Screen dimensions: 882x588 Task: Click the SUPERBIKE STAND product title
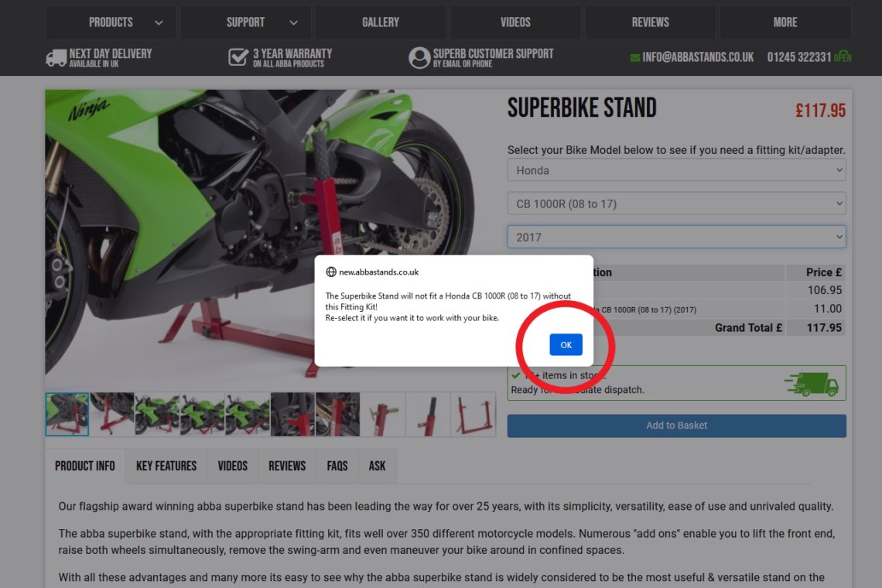pyautogui.click(x=582, y=108)
